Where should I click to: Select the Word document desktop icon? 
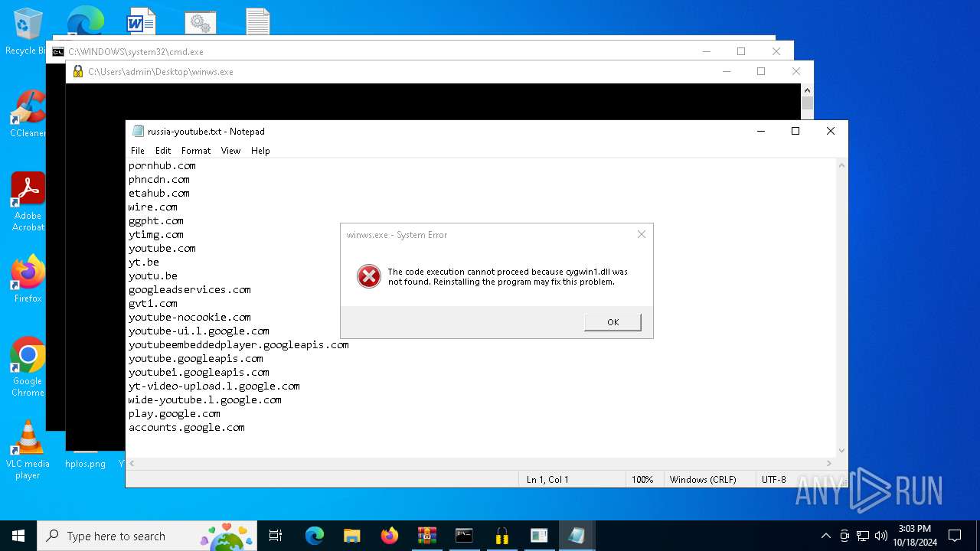point(142,21)
